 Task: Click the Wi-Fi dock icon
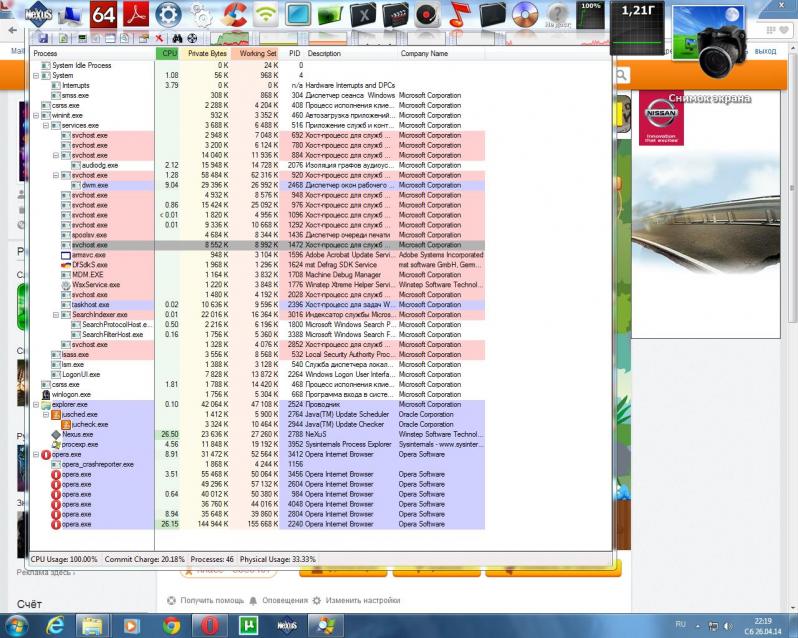click(x=266, y=14)
